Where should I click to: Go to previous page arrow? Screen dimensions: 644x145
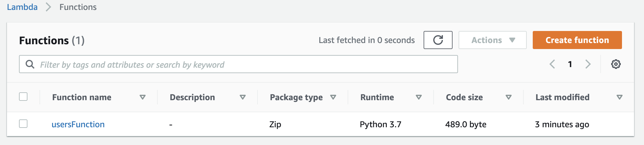552,64
